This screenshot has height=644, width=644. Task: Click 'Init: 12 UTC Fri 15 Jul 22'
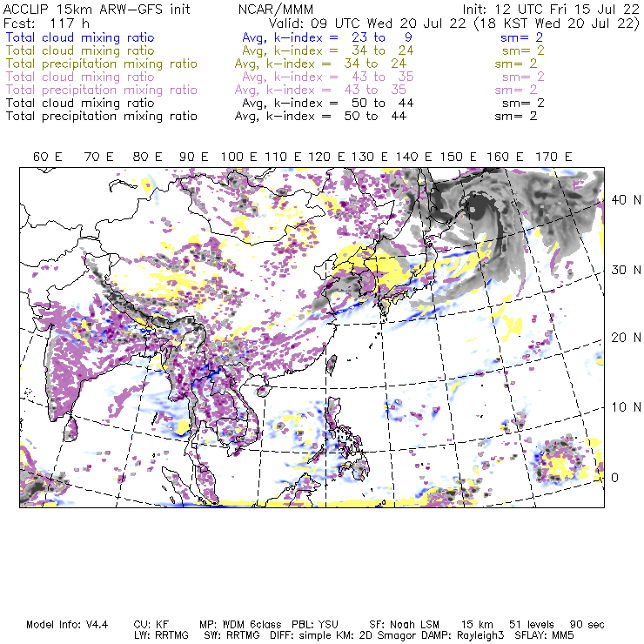point(551,9)
